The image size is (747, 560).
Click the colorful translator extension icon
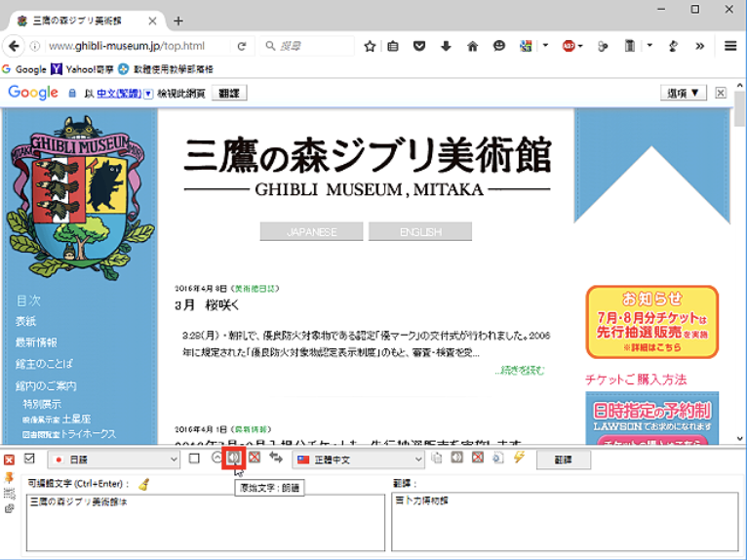pos(526,46)
